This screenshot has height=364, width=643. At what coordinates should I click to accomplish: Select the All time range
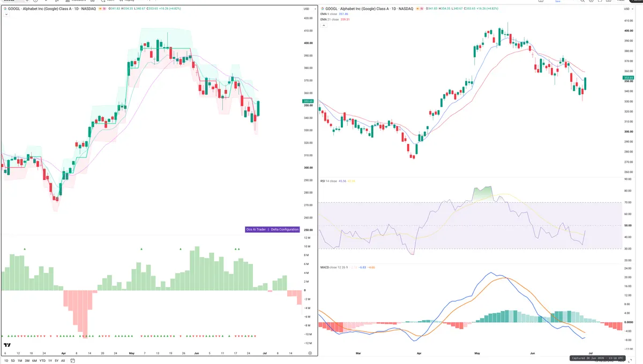pos(63,361)
